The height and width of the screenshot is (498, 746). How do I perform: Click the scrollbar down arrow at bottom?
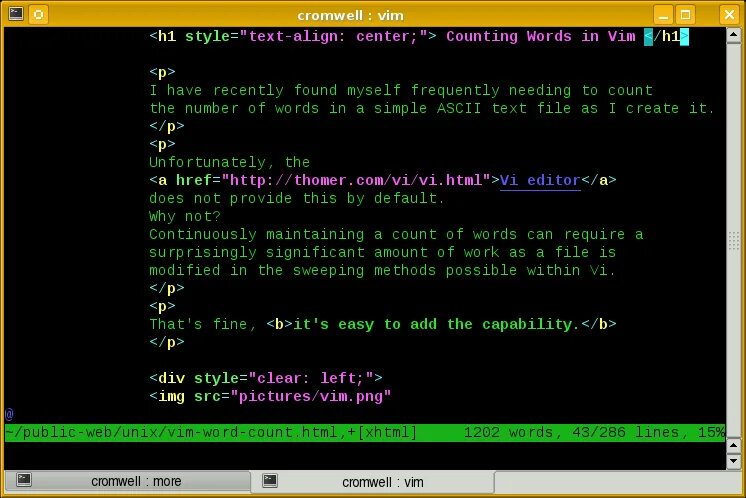click(x=734, y=461)
